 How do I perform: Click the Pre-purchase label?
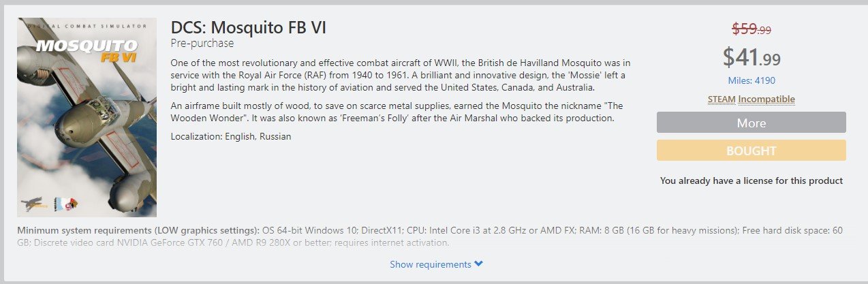[202, 44]
